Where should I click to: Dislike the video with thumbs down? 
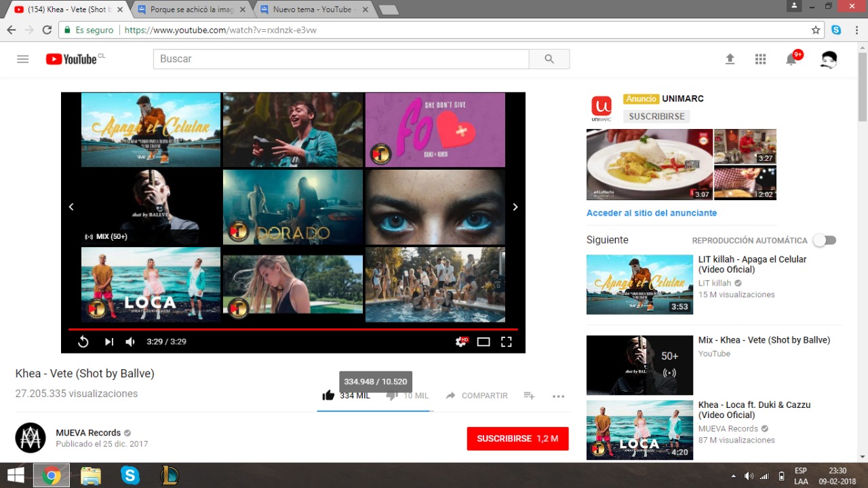click(392, 395)
